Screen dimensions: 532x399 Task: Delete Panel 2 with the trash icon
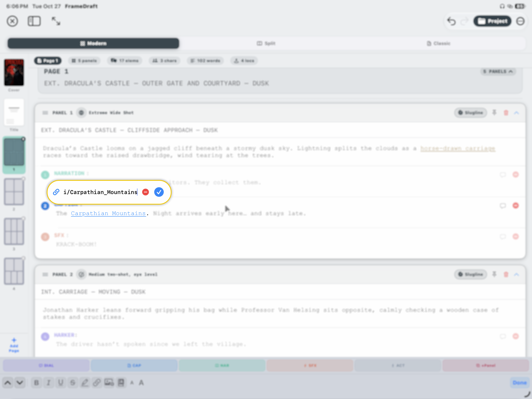tap(506, 274)
